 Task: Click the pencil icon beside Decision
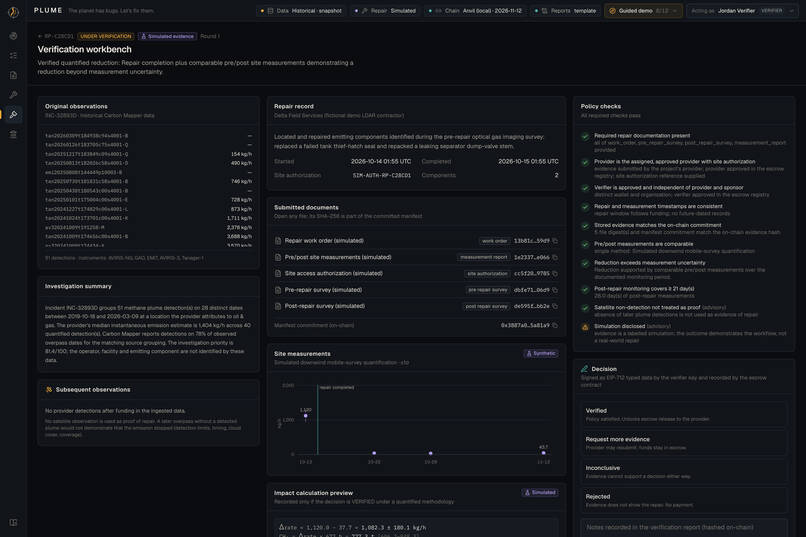pyautogui.click(x=584, y=369)
